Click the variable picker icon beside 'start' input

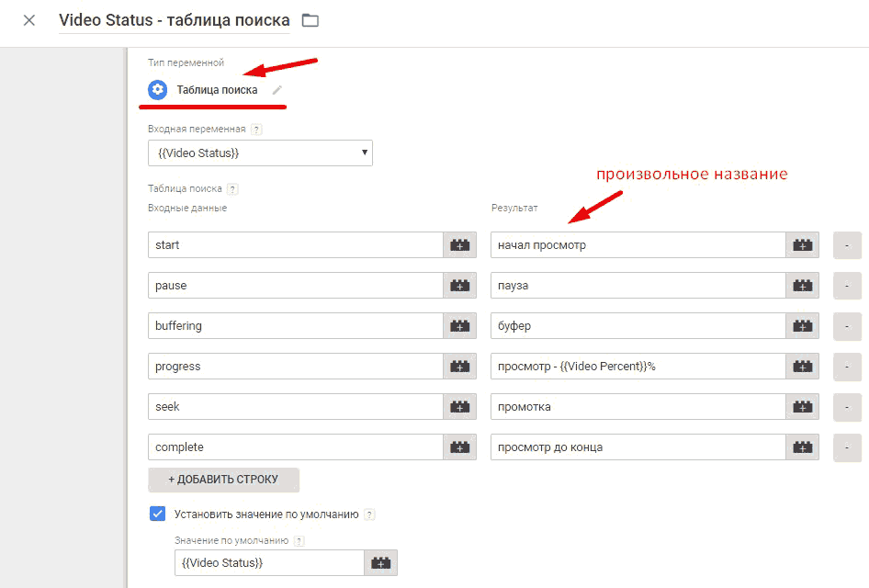coord(460,245)
